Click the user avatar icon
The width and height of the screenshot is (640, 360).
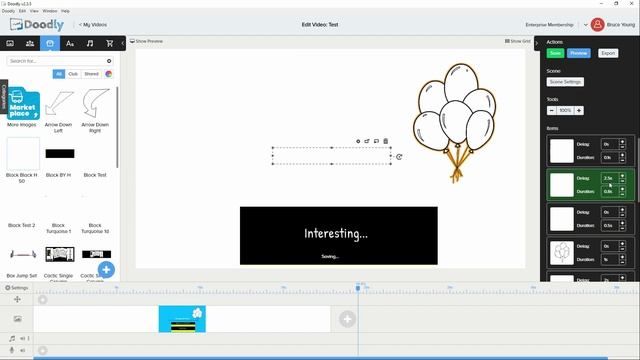(x=597, y=24)
